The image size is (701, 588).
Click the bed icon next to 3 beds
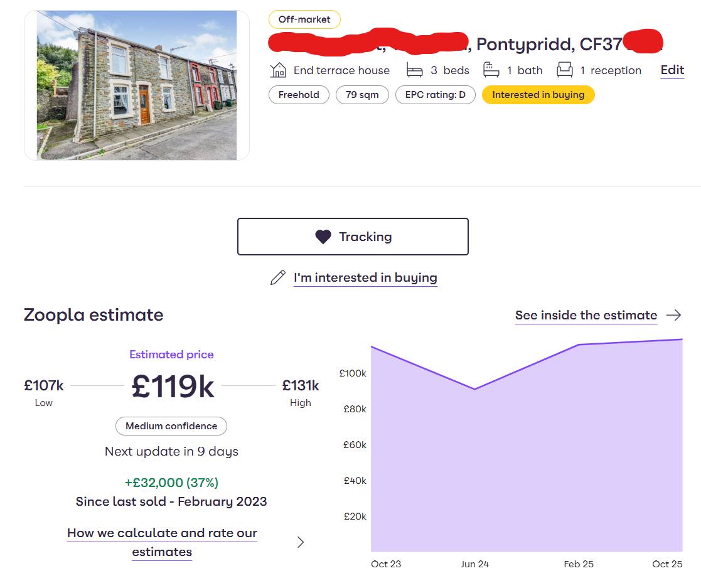coord(415,70)
